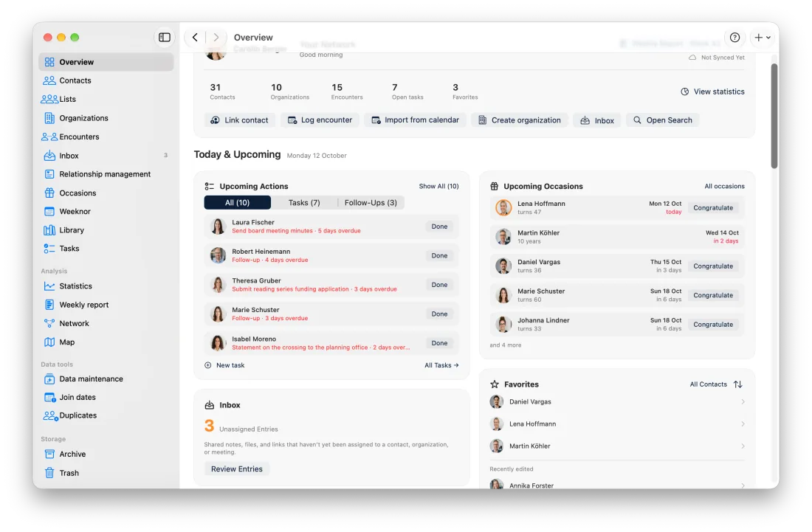812x532 pixels.
Task: Open Data maintenance tools
Action: (106, 379)
